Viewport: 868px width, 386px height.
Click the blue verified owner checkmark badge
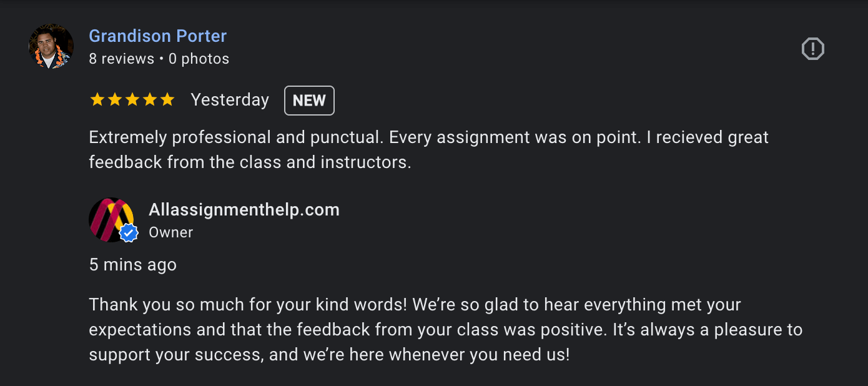coord(128,233)
